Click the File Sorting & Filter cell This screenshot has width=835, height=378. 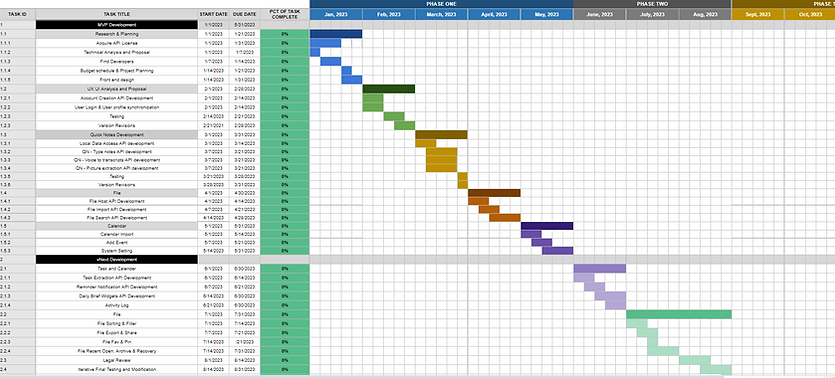tap(117, 323)
